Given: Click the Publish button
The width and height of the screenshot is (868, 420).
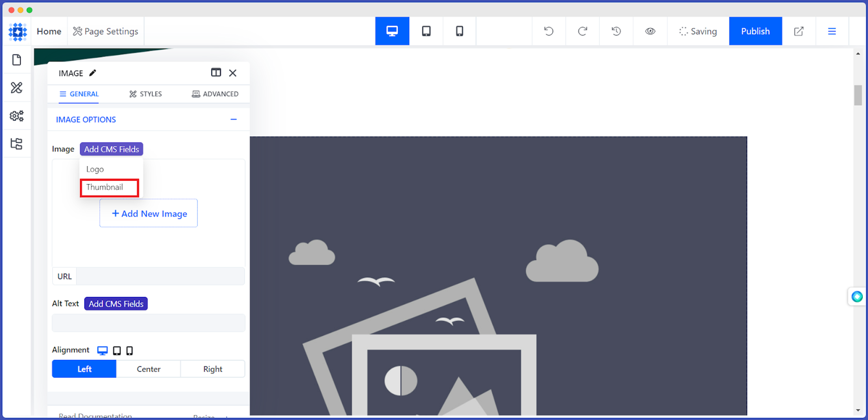Looking at the screenshot, I should tap(756, 31).
